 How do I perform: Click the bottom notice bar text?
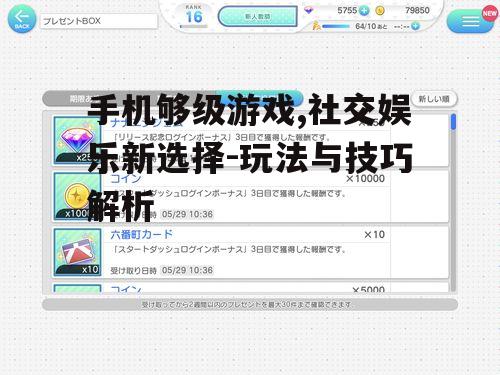coord(247,305)
